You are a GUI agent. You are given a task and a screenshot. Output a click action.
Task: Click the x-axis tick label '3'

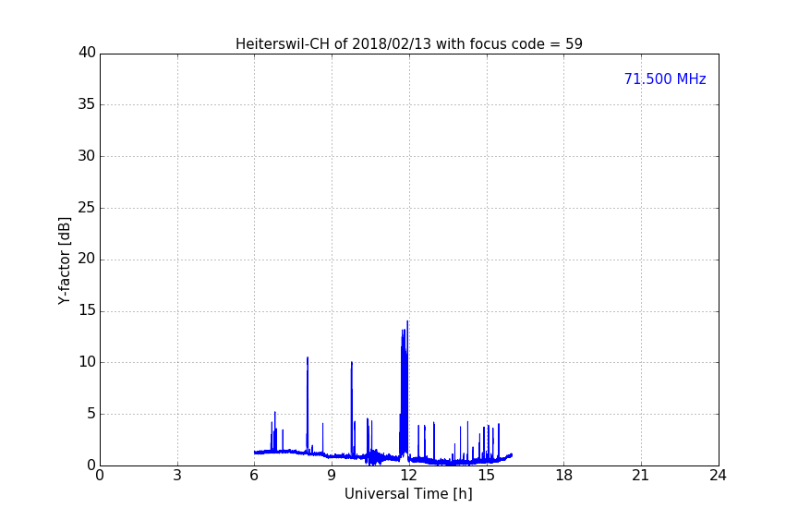(x=177, y=476)
